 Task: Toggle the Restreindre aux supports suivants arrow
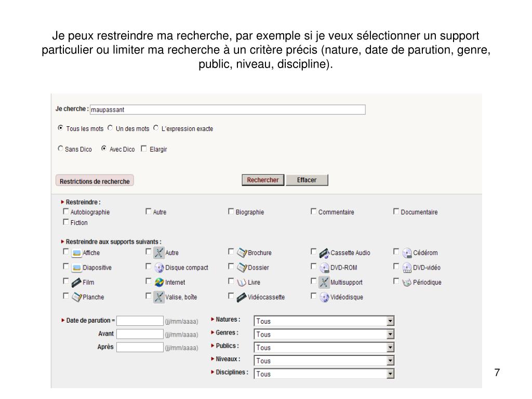point(63,242)
